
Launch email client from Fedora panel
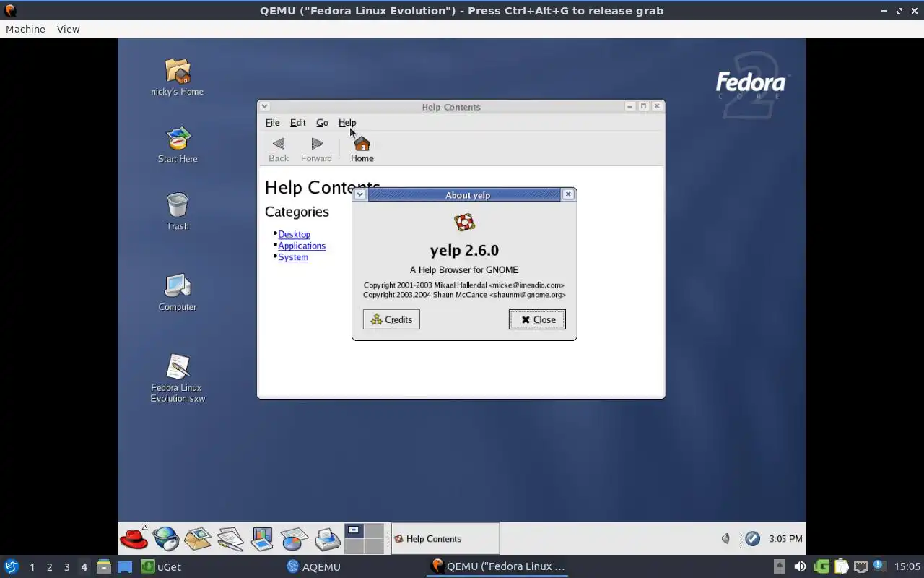pos(198,538)
